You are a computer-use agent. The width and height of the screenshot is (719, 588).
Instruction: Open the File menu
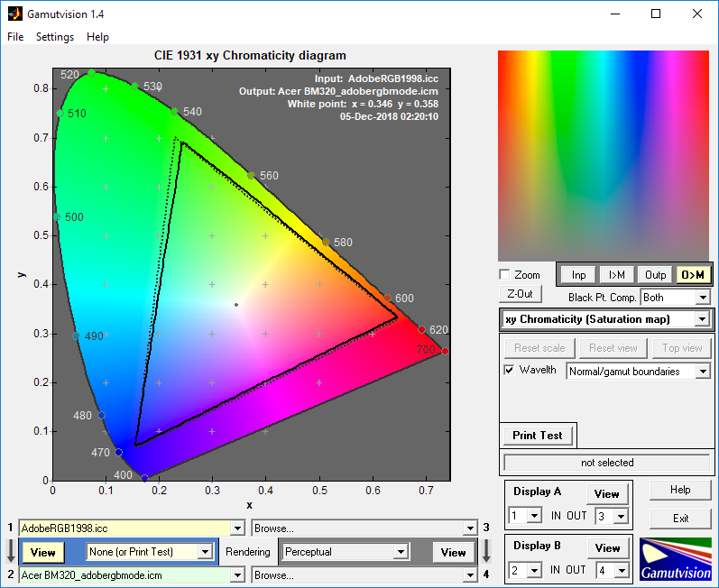point(15,37)
